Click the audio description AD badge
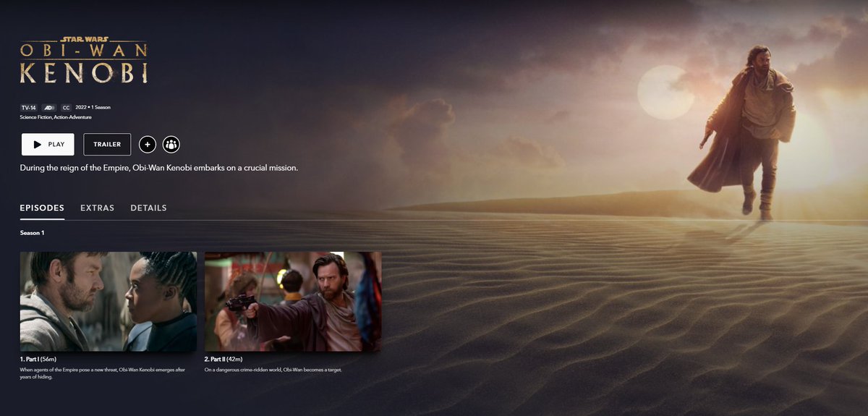868x416 pixels. coord(49,107)
